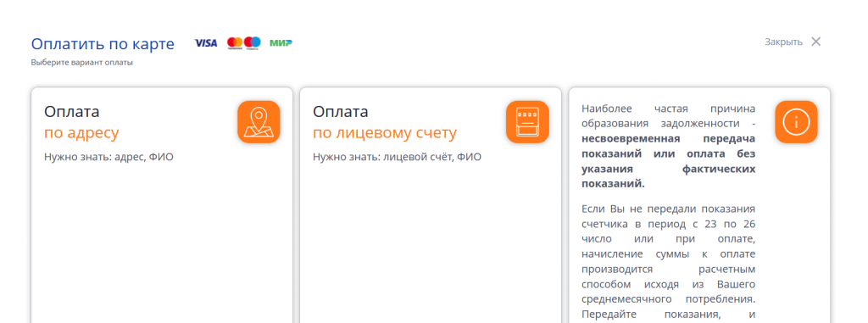Click 'Нужно знать: лицевой счёт, ФИО' hint

397,158
